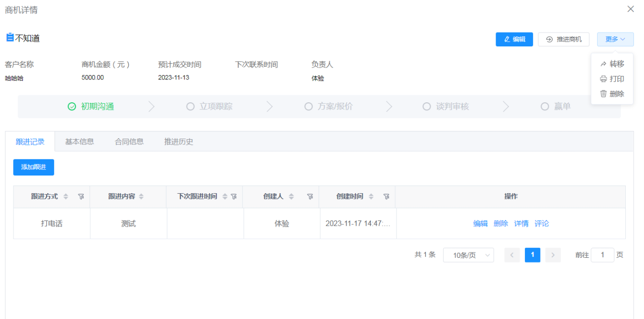Open the filter funnel on 创建人 column
This screenshot has width=644, height=319.
pyautogui.click(x=310, y=196)
